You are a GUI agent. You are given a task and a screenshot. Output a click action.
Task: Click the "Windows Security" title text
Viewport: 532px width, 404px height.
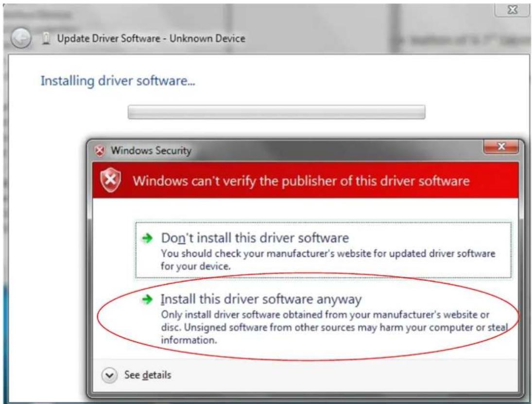click(x=151, y=150)
